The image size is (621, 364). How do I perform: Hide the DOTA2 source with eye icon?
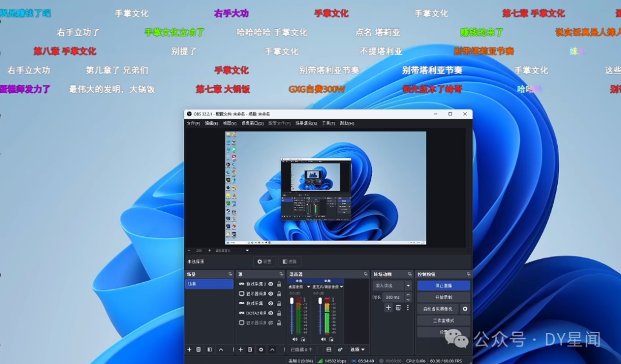coord(271,313)
